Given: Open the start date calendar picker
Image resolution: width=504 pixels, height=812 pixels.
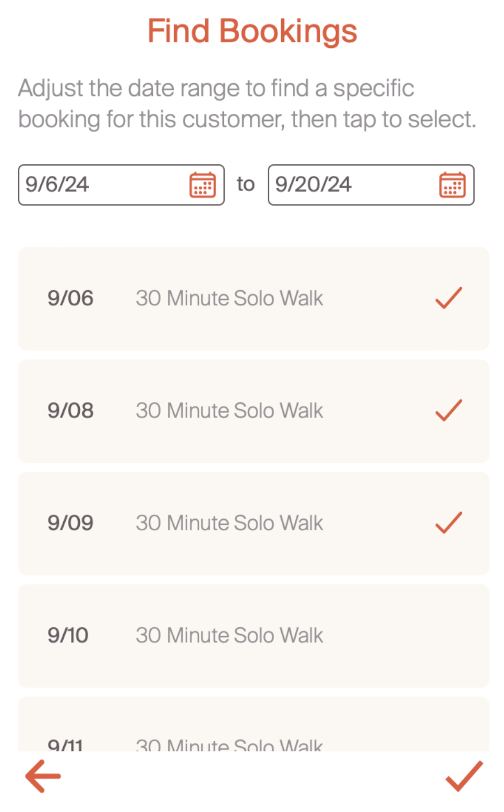Looking at the screenshot, I should tap(202, 185).
